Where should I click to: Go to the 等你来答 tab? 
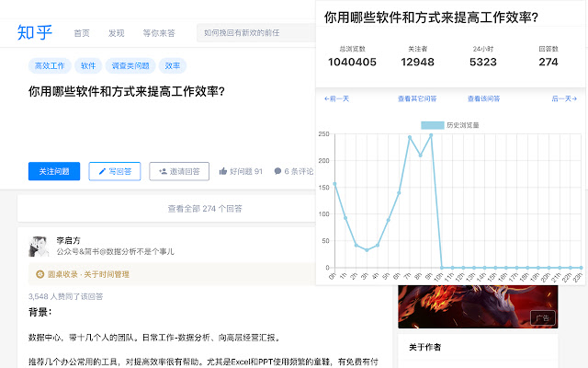(x=159, y=33)
